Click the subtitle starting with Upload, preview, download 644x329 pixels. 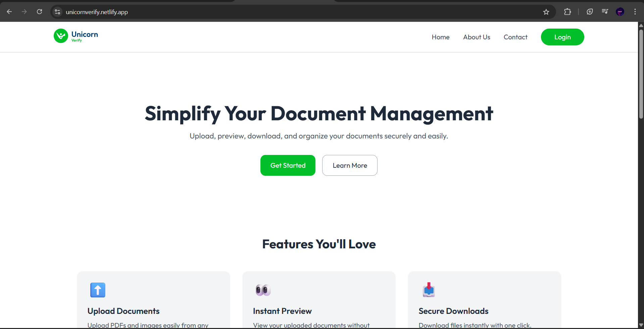click(319, 136)
